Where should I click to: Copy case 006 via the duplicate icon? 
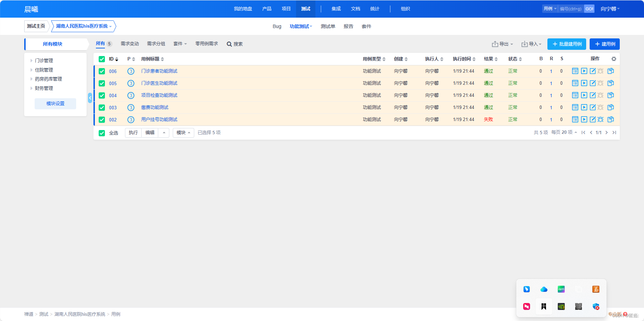611,71
